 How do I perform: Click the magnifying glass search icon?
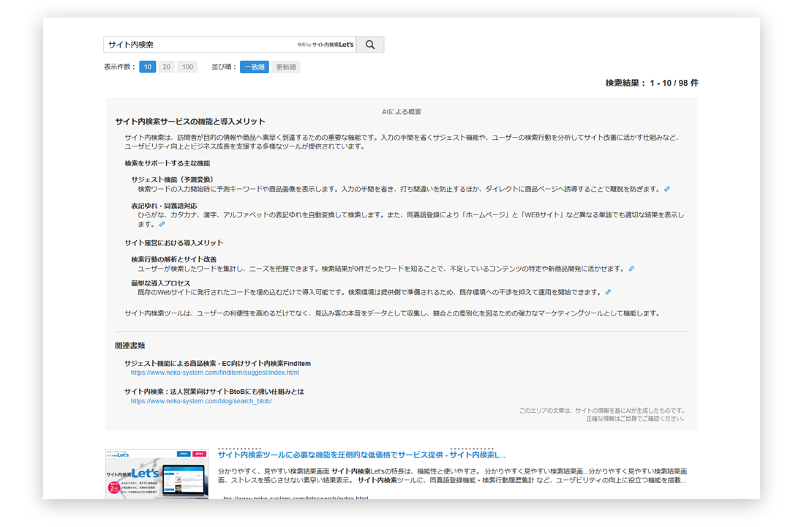tap(369, 44)
